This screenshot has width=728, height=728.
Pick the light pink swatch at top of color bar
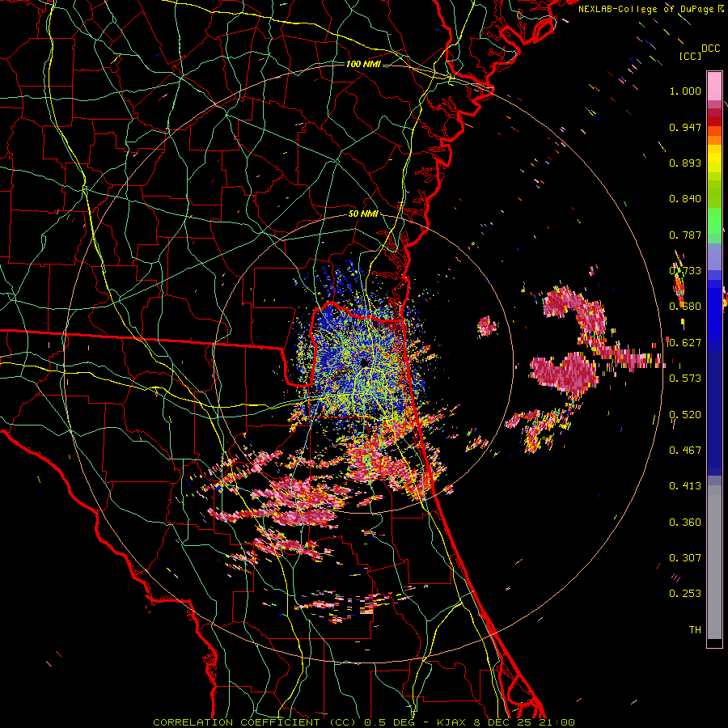(x=714, y=87)
